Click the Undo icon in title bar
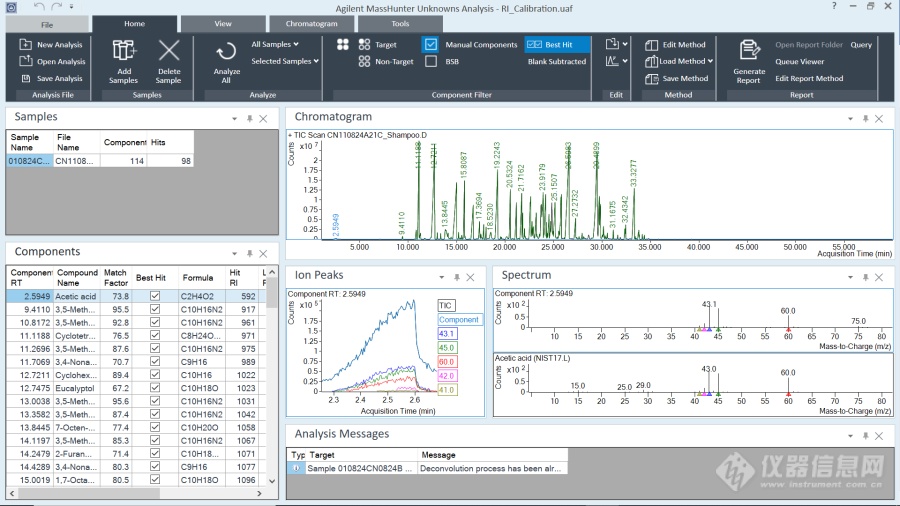This screenshot has width=900, height=506. [39, 7]
